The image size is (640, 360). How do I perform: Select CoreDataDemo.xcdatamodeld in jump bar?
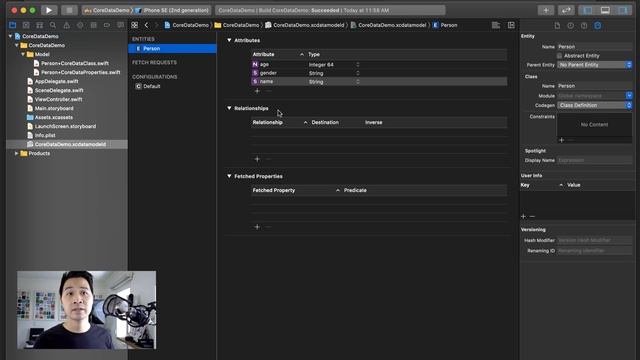(x=304, y=25)
